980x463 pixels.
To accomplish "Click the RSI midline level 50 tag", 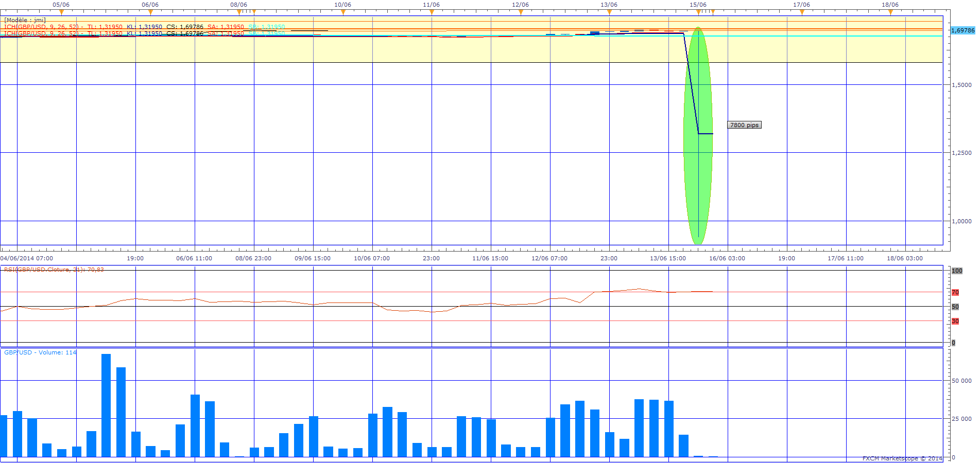I will [955, 307].
